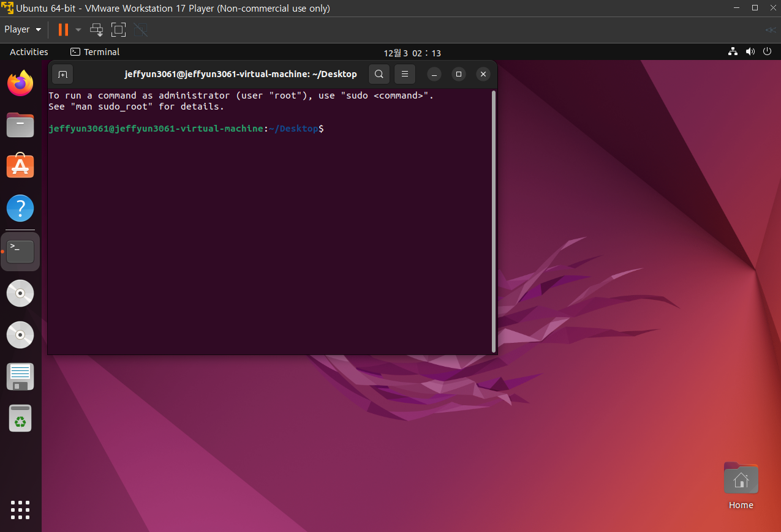
Task: Launch Ubuntu Software from the dock
Action: click(20, 166)
